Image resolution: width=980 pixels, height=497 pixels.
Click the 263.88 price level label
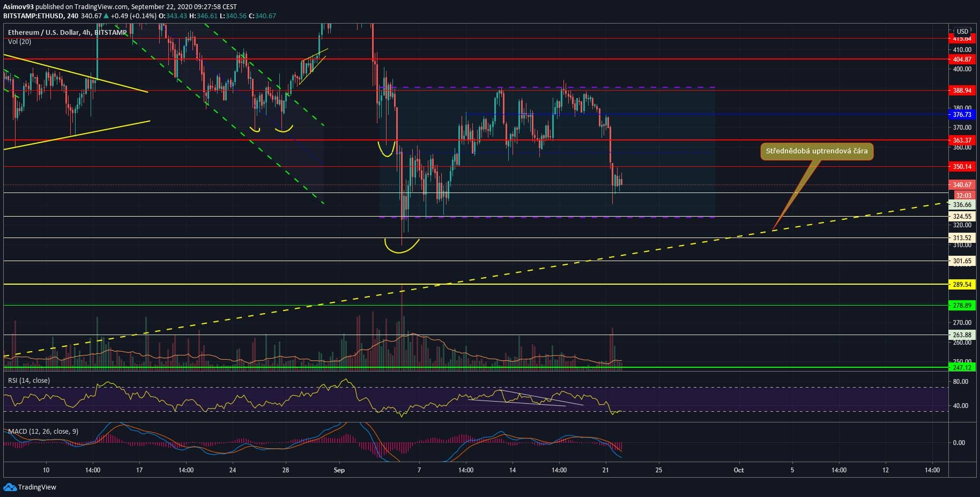pos(962,335)
